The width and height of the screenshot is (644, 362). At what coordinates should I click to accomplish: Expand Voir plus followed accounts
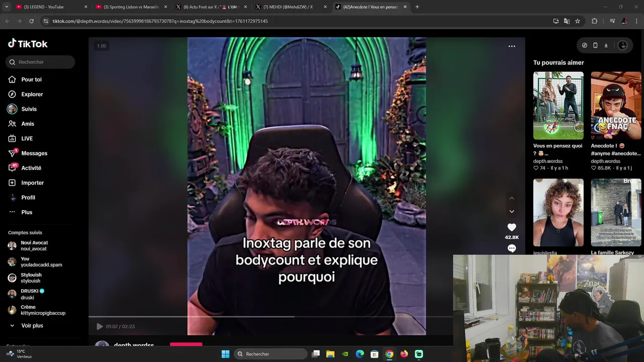tap(32, 326)
